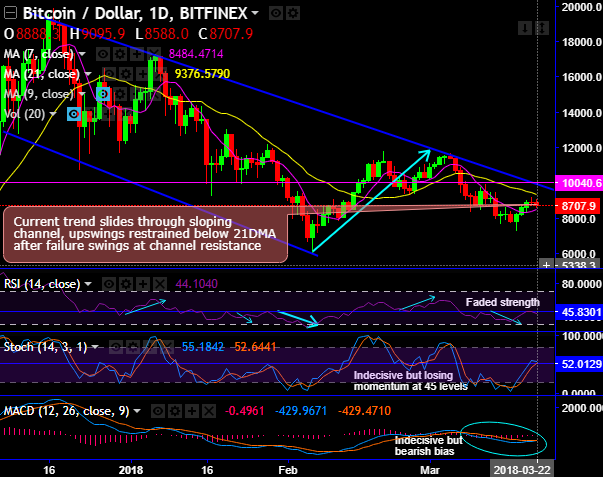Click the blue 52.0129 Stoch axis label

579,364
